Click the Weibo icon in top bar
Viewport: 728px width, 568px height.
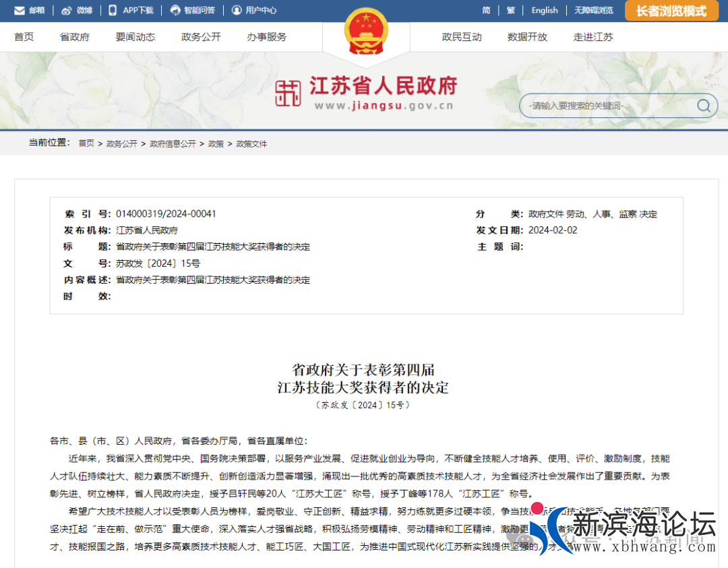pos(66,11)
